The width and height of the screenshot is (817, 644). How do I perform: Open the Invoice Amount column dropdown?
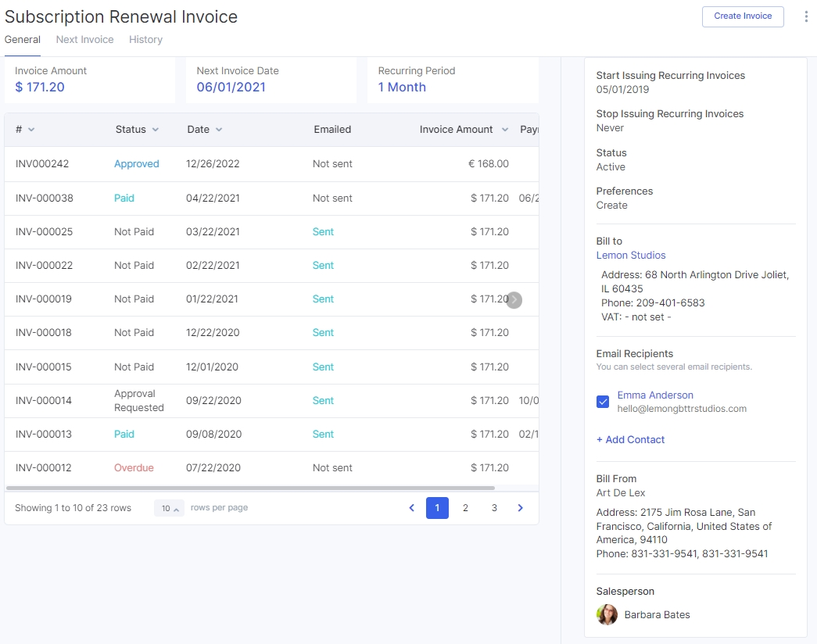(505, 130)
